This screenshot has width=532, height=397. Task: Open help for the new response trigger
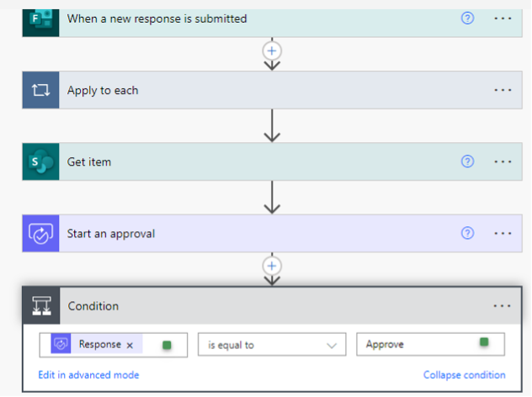tap(468, 18)
